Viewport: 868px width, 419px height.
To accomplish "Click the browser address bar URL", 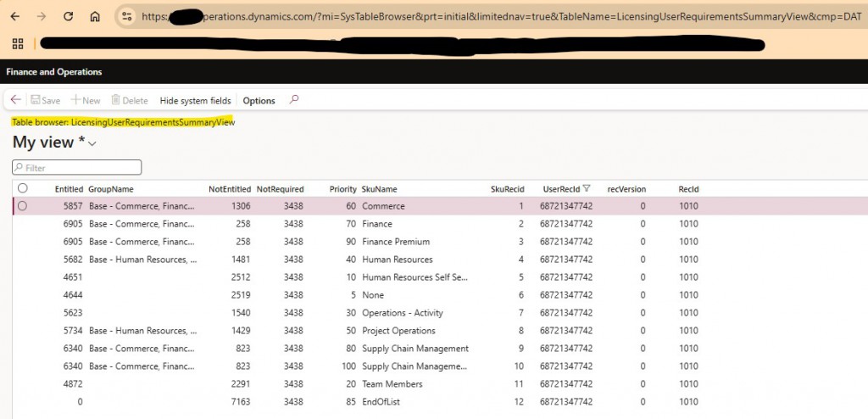I will pos(501,17).
